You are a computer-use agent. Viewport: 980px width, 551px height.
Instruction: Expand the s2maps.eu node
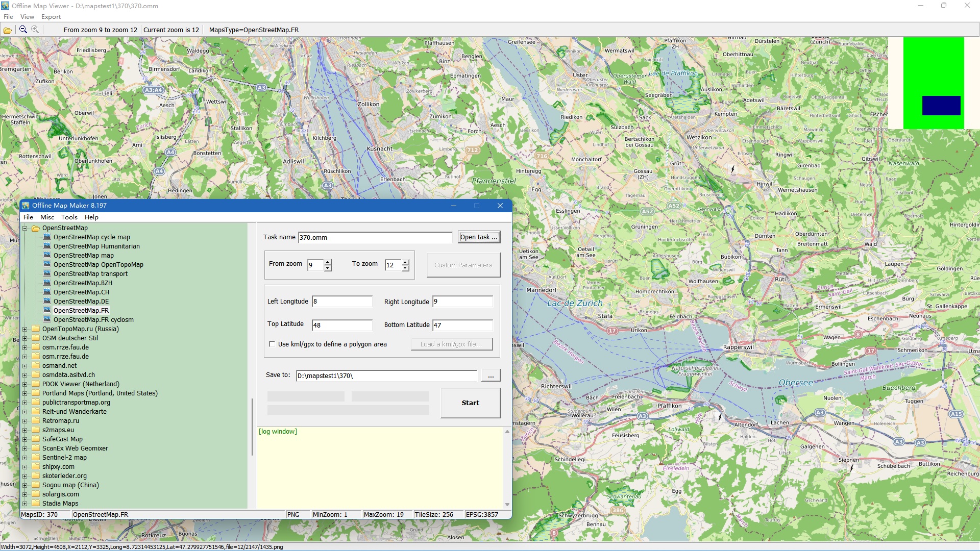coord(24,430)
